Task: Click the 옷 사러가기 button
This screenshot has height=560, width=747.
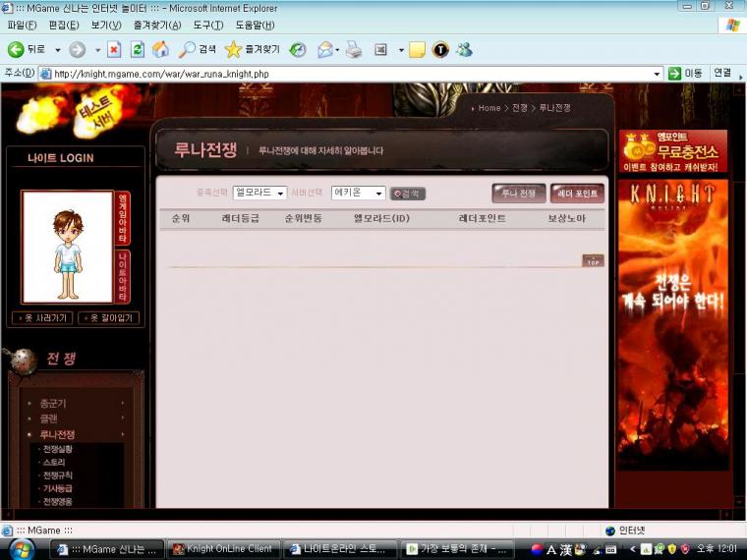Action: 42,317
